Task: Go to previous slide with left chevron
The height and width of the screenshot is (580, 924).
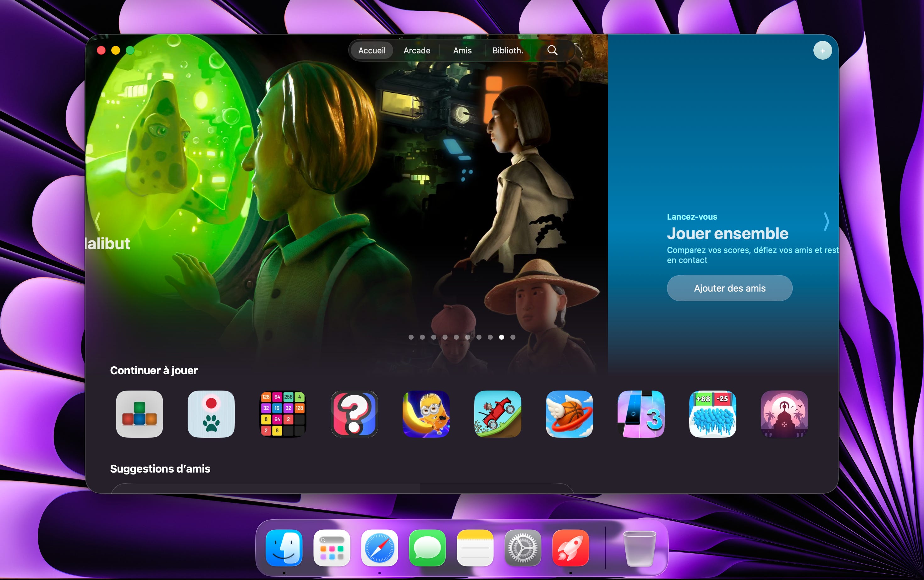Action: (x=97, y=222)
